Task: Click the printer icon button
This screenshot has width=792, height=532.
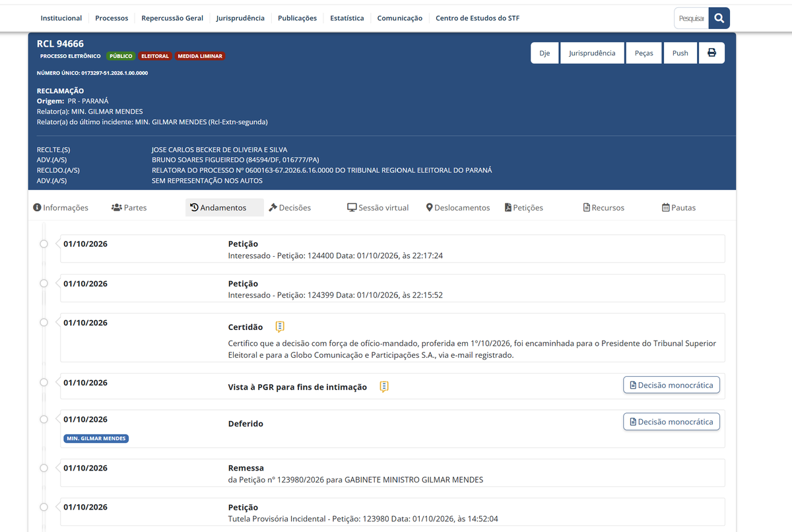Action: [711, 53]
